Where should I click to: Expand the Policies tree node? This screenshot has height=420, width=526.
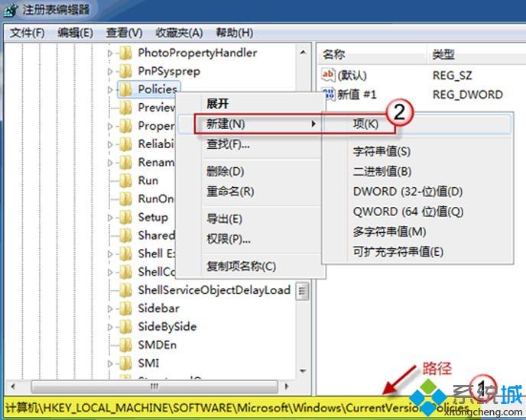(x=110, y=89)
